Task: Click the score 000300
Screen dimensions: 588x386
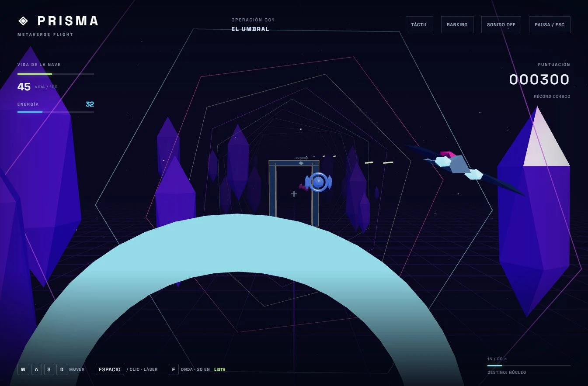Action: click(539, 79)
